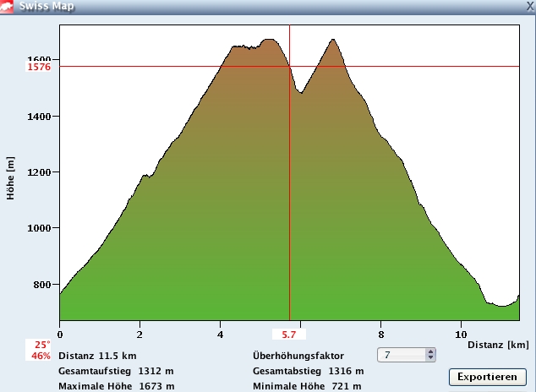Click the red 5.7 distance marker label

289,335
